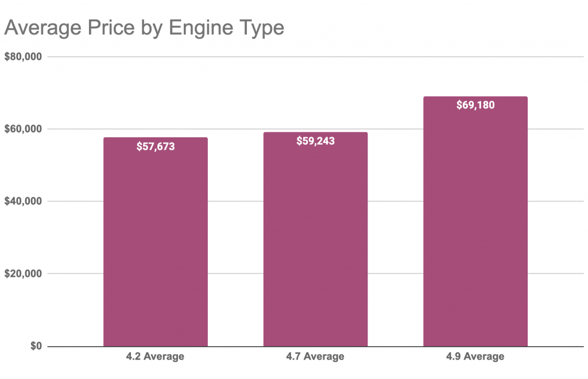Click the $69,180 data label

(x=475, y=105)
